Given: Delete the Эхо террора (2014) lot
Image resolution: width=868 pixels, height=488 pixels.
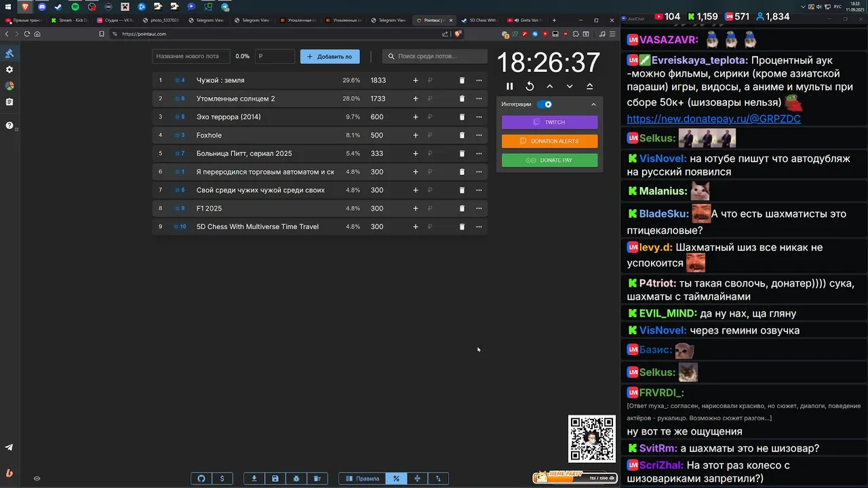Looking at the screenshot, I should [x=462, y=117].
